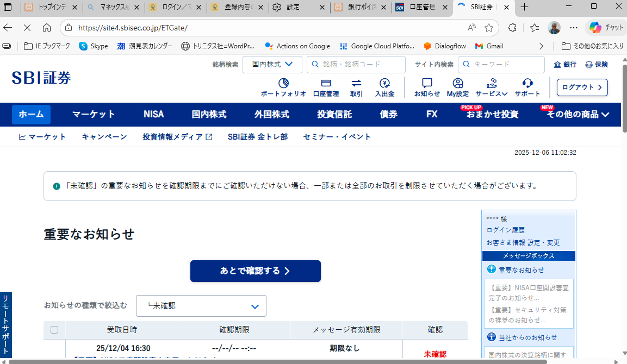Click the 入出金 deposit/withdrawal icon
Image resolution: width=627 pixels, height=364 pixels.
coord(384,83)
